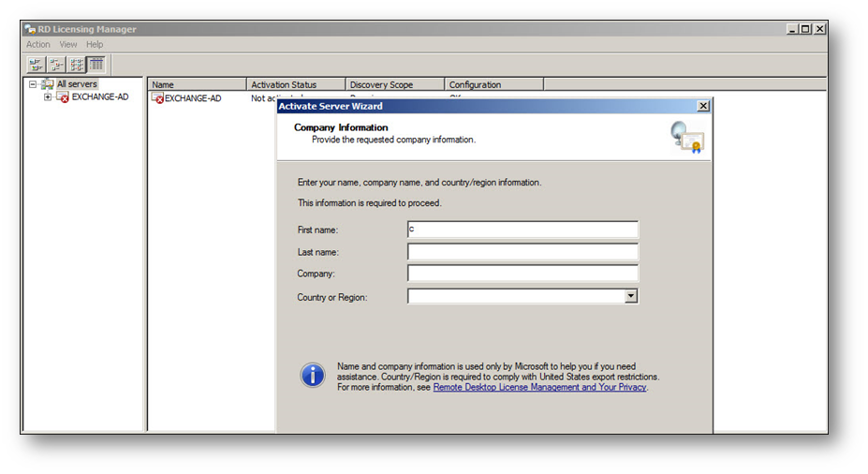Collapse the All servers tree node
Viewport: 868px width, 474px height.
coord(33,84)
